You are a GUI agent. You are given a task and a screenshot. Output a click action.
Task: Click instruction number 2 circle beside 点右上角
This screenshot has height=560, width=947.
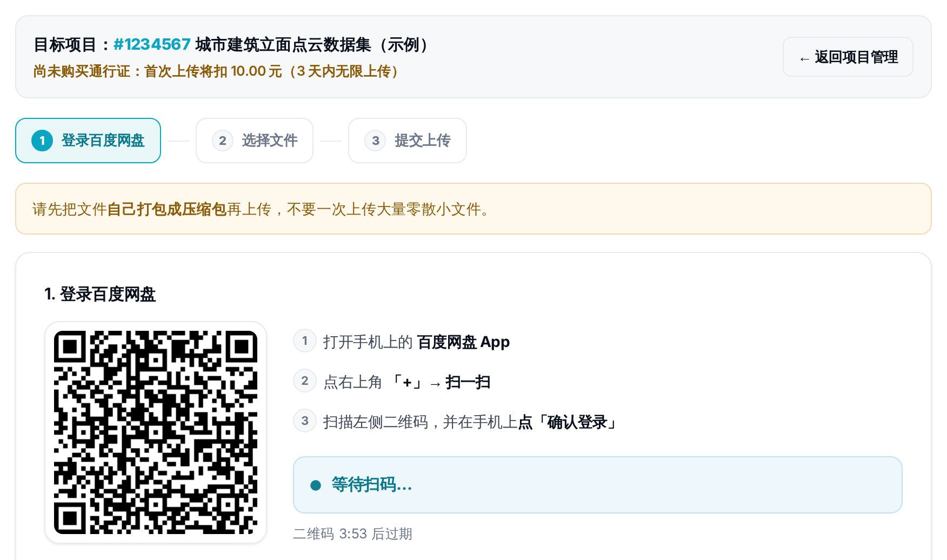click(305, 381)
